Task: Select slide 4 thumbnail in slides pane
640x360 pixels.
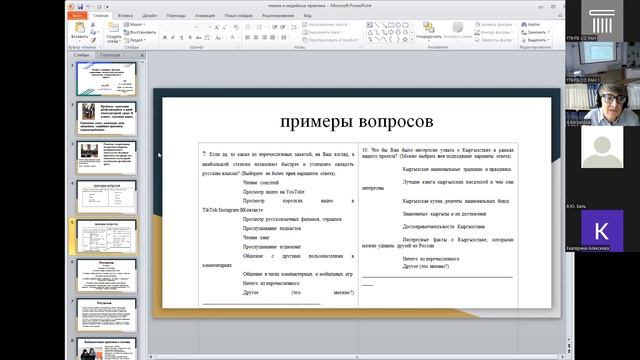Action: click(x=107, y=197)
